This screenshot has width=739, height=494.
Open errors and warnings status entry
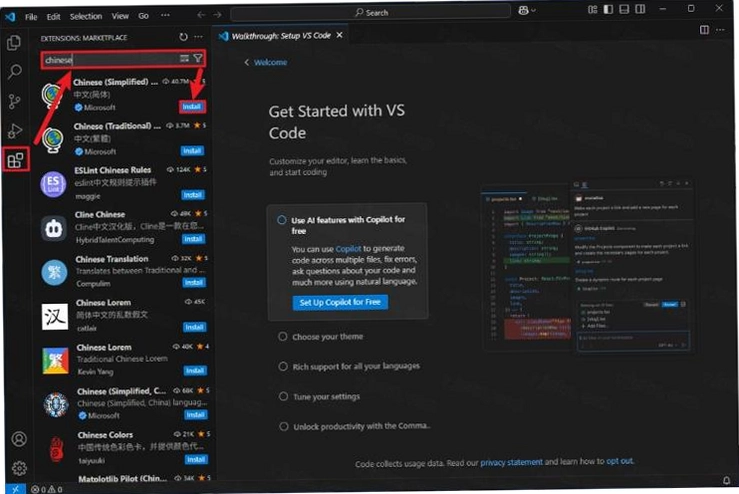(47, 489)
